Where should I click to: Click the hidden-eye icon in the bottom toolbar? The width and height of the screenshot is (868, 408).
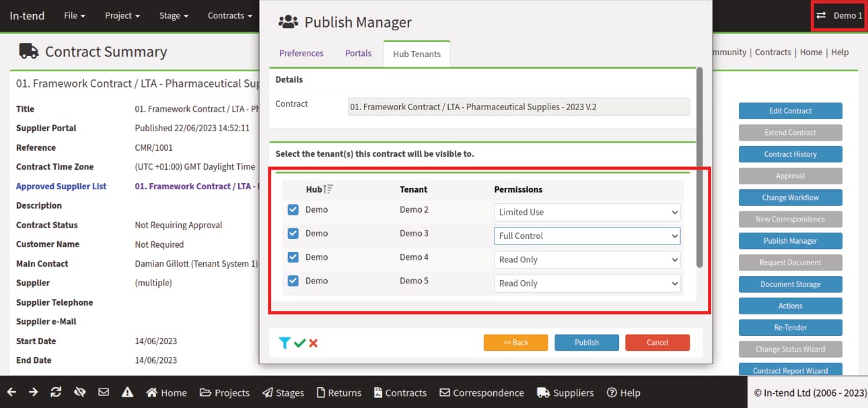tap(80, 393)
